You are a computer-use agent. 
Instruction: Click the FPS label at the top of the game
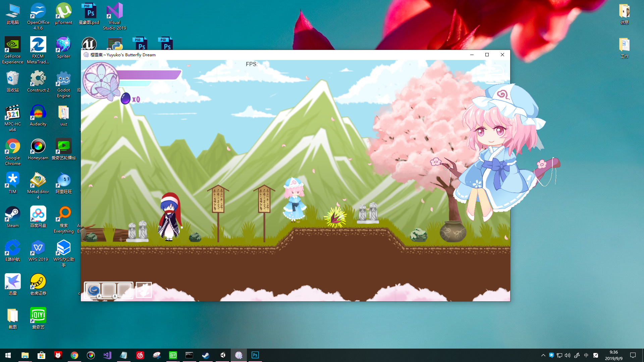[x=252, y=64]
